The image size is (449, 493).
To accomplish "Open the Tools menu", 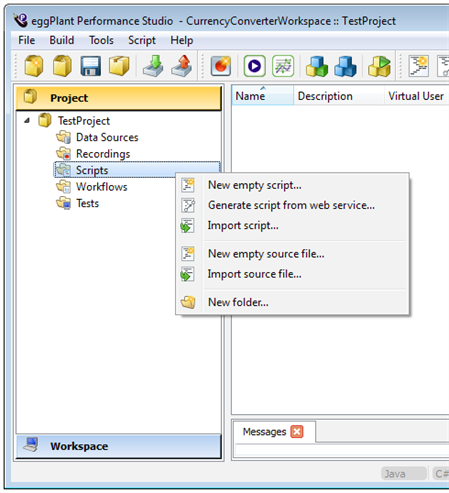I will click(x=101, y=40).
